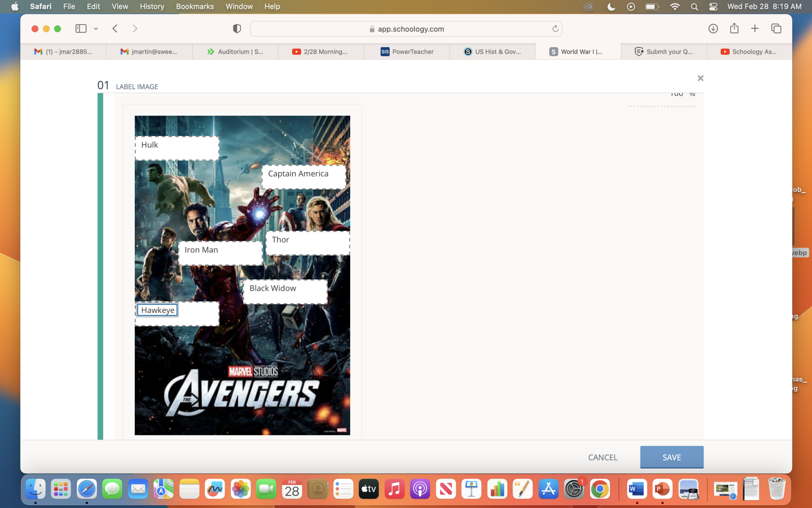Viewport: 812px width, 508px height.
Task: Select the Hawkeye label text field
Action: [157, 310]
